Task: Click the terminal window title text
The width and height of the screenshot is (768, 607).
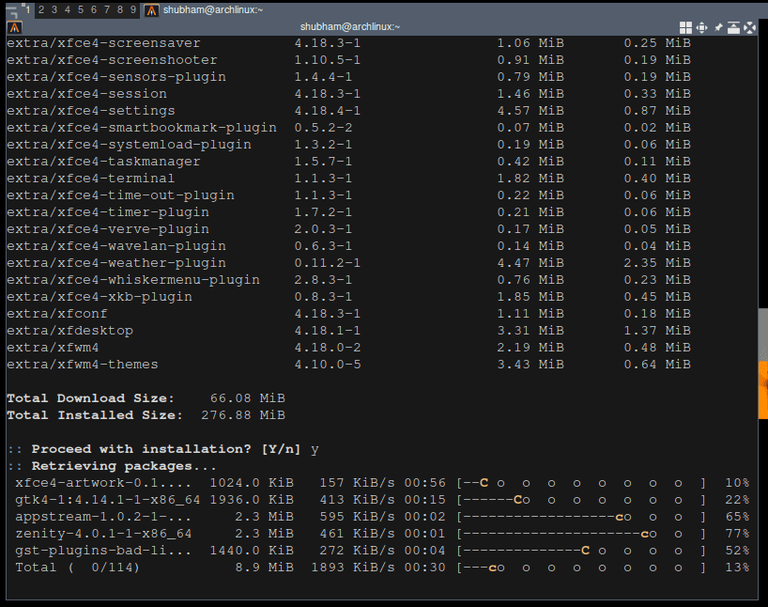Action: [350, 27]
